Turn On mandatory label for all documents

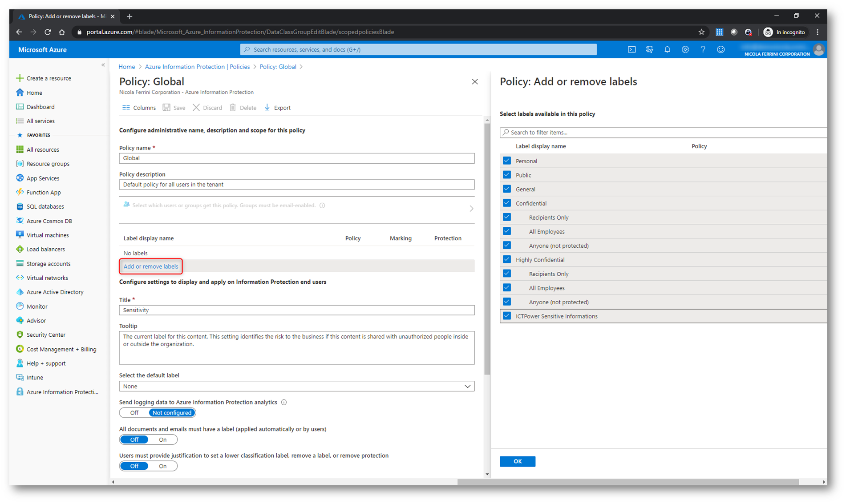[163, 439]
